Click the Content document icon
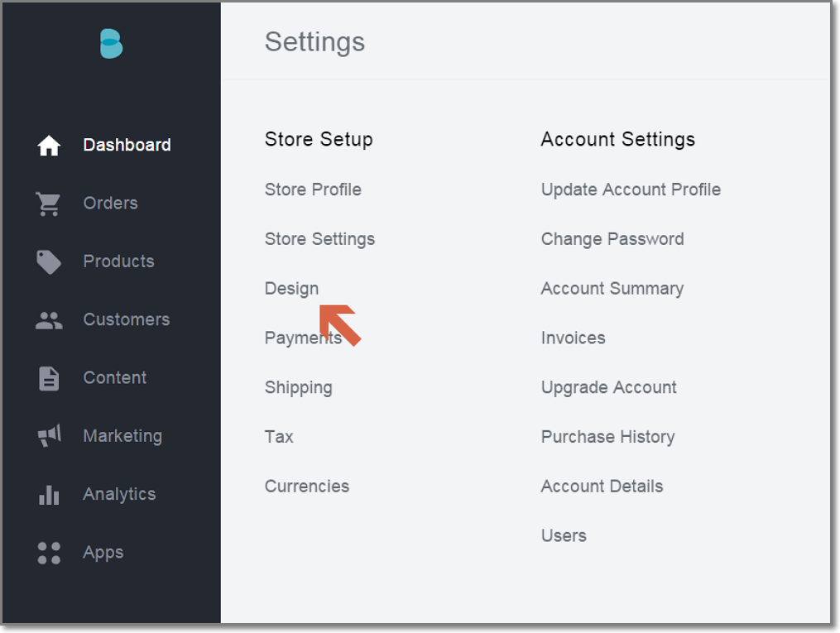 (x=49, y=378)
